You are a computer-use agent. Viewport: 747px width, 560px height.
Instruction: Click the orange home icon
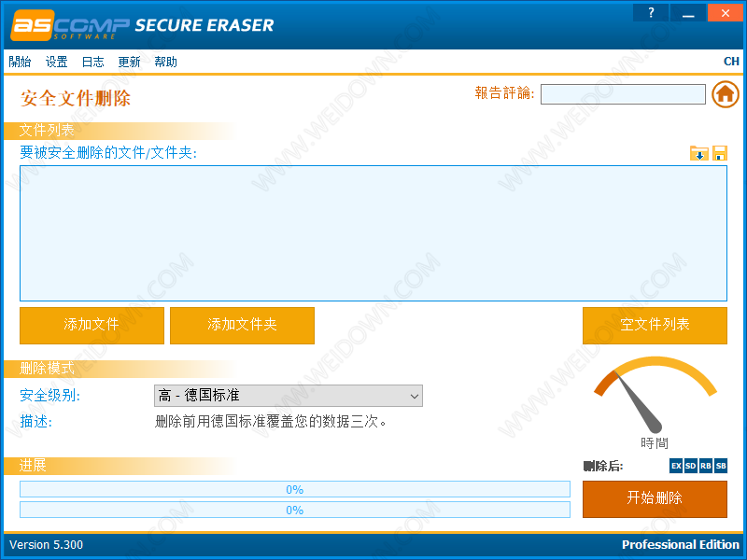[x=726, y=94]
